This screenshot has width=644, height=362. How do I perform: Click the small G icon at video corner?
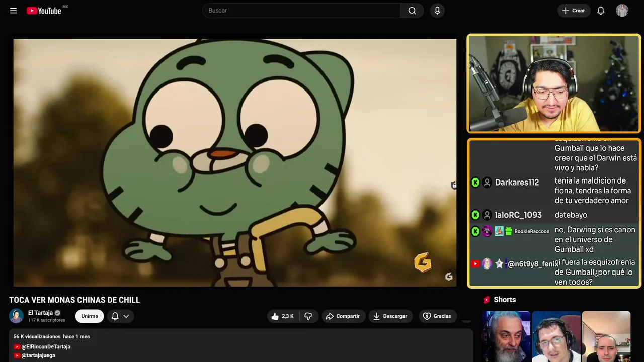pos(449,277)
